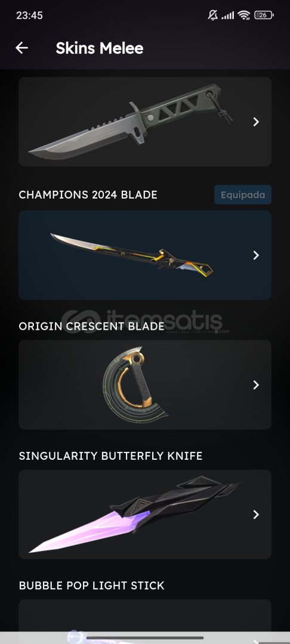The height and width of the screenshot is (644, 290).
Task: Tap the bottom home gesture bar
Action: click(145, 638)
